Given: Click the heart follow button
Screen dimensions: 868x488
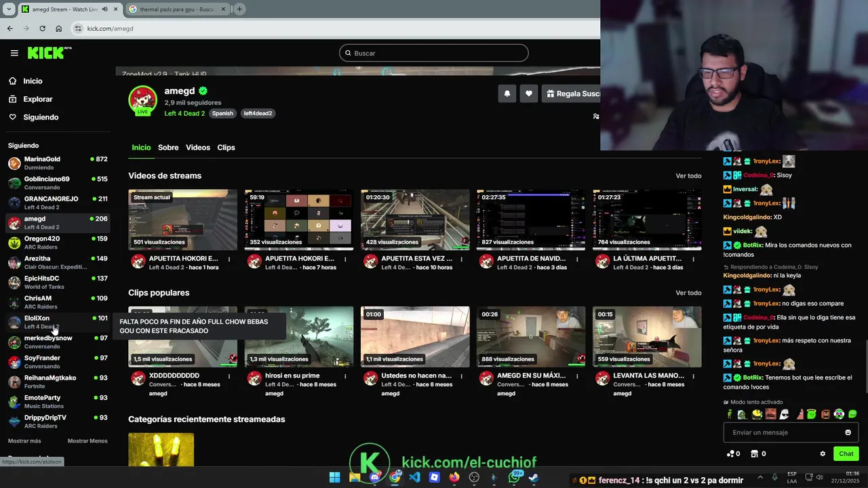Looking at the screenshot, I should click(x=529, y=94).
